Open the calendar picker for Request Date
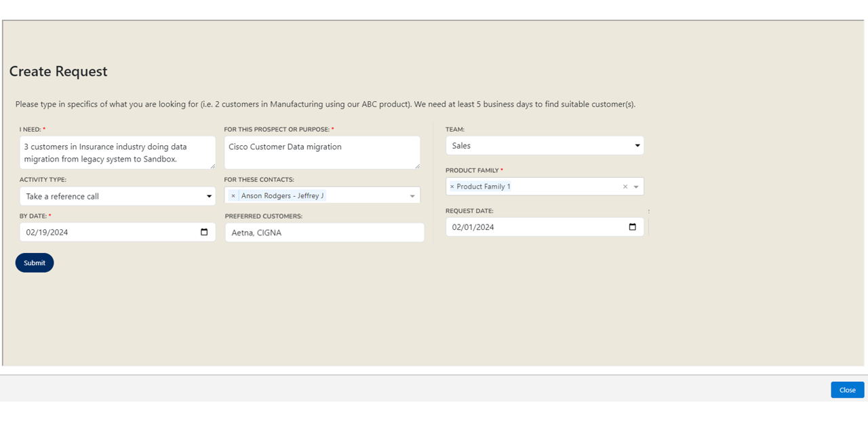The image size is (868, 426). pos(632,227)
